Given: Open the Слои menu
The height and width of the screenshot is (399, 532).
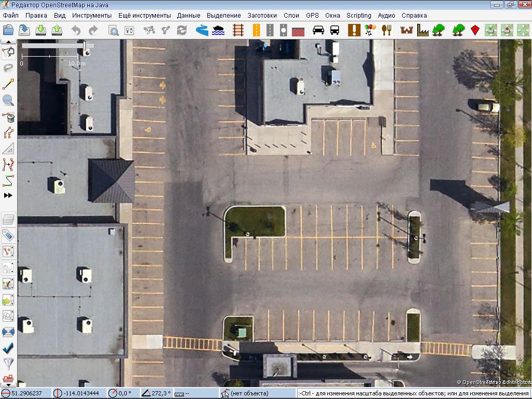Looking at the screenshot, I should [291, 16].
